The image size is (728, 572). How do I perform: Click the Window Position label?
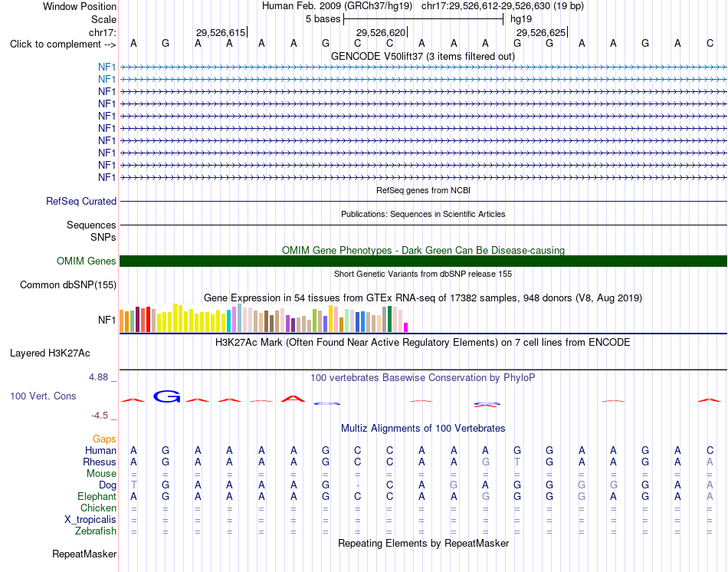80,6
